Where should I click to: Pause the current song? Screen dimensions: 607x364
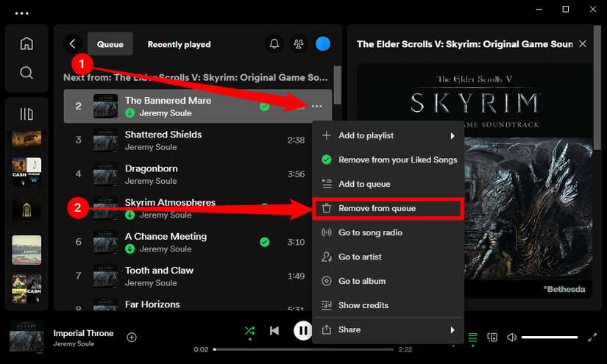click(x=303, y=331)
